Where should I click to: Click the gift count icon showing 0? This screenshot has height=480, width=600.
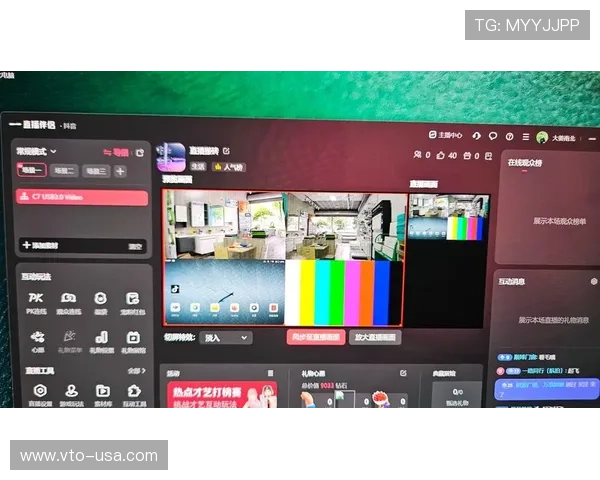(x=467, y=156)
